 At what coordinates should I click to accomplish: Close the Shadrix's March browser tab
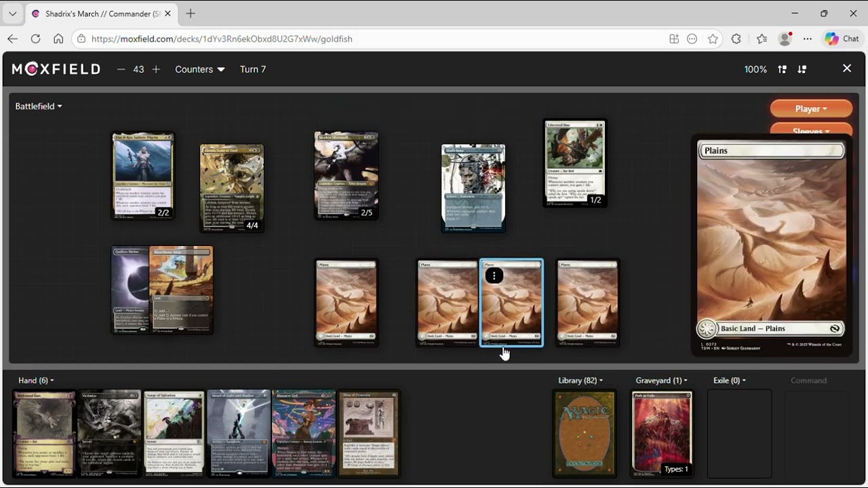coord(167,14)
